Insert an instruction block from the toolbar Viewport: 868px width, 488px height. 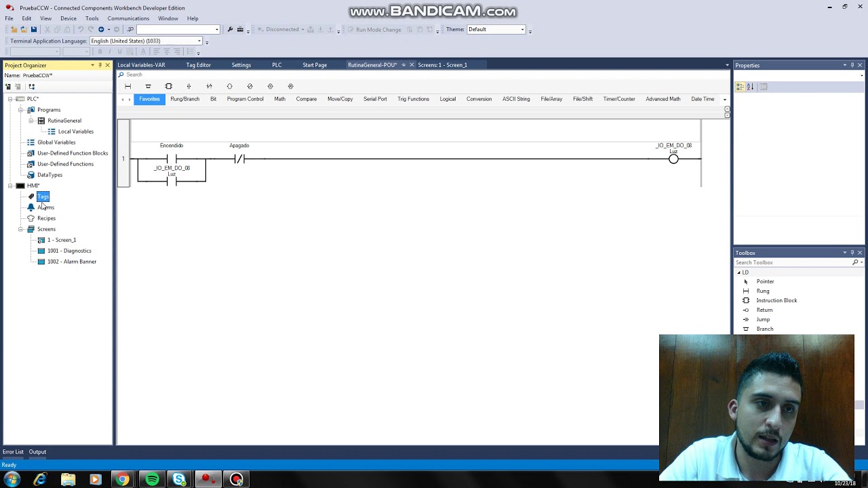pos(168,86)
